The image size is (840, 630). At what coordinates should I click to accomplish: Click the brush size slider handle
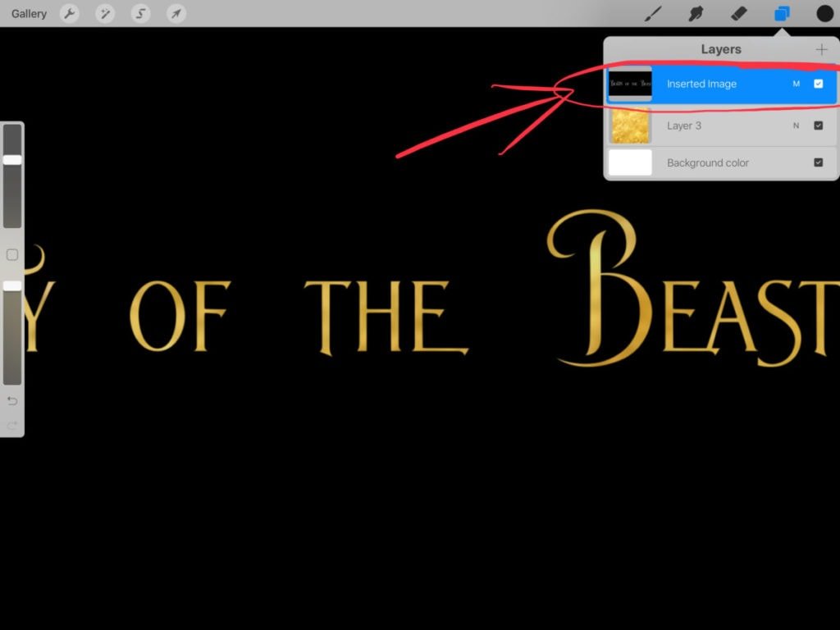[12, 160]
